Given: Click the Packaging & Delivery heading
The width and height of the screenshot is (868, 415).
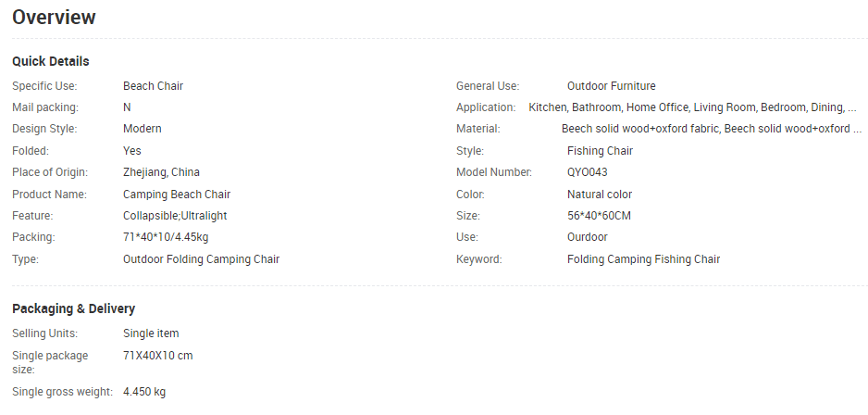Looking at the screenshot, I should click(x=74, y=308).
